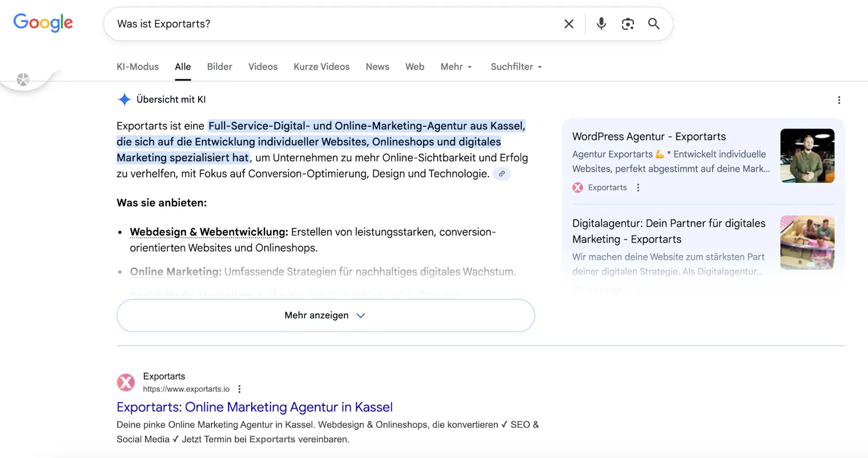Viewport: 868px width, 458px height.
Task: Open three-dot menu in WordPress Agentur card
Action: [x=638, y=188]
